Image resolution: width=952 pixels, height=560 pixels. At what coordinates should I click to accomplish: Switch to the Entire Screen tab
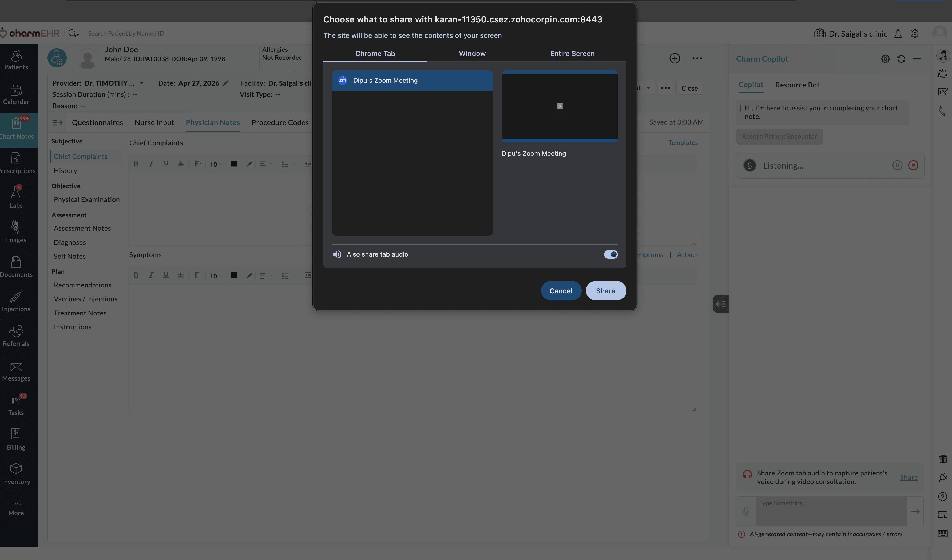point(572,54)
